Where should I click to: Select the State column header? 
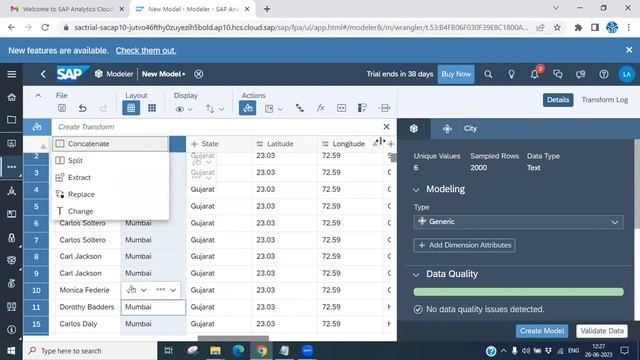coord(219,144)
